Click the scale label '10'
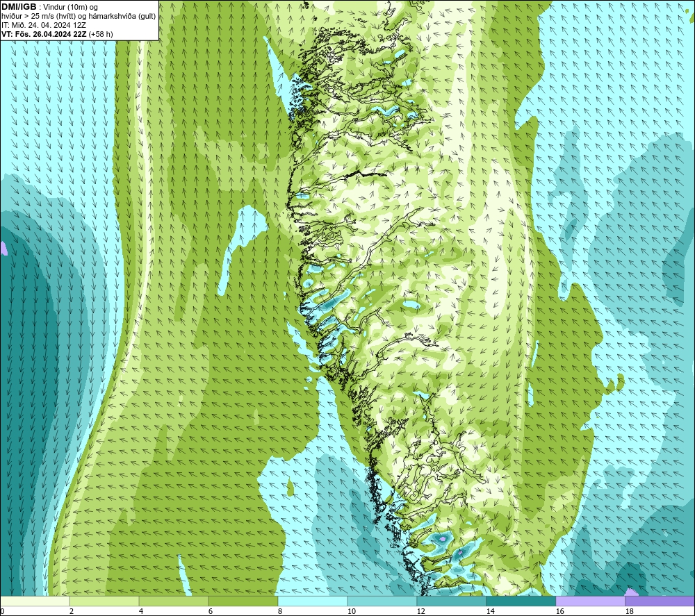This screenshot has width=695, height=616. coord(351,612)
